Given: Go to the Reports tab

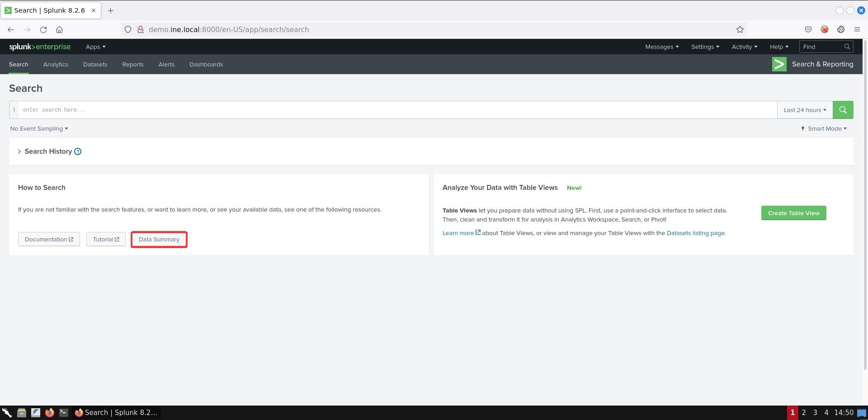Looking at the screenshot, I should (x=132, y=65).
